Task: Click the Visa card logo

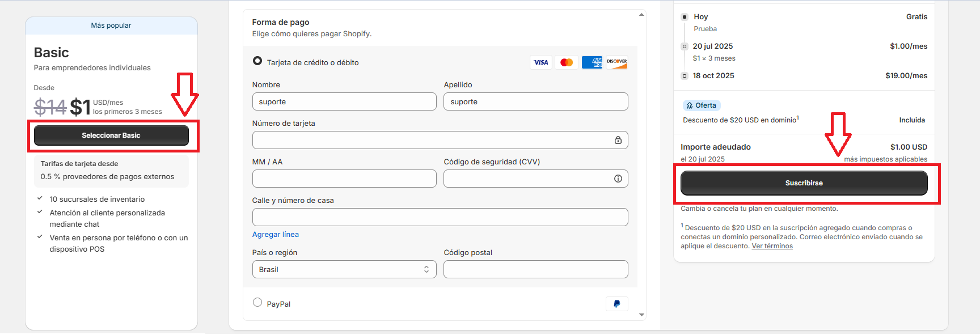Action: [x=541, y=62]
